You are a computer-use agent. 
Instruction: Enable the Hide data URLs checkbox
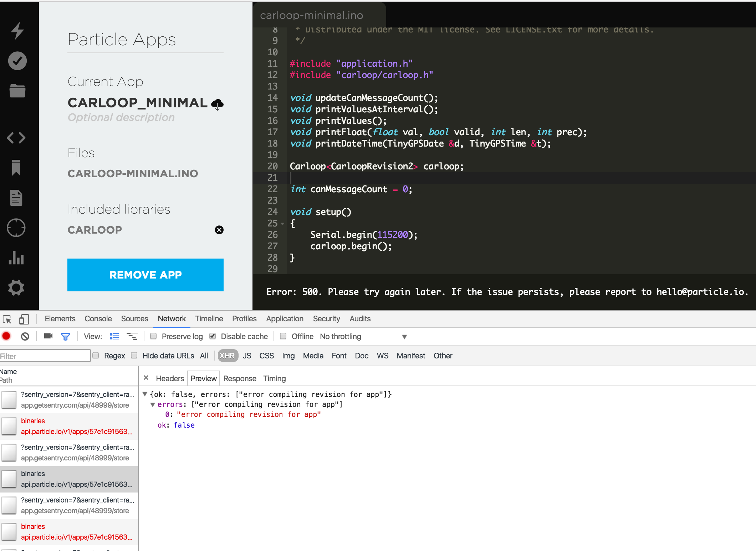point(134,355)
